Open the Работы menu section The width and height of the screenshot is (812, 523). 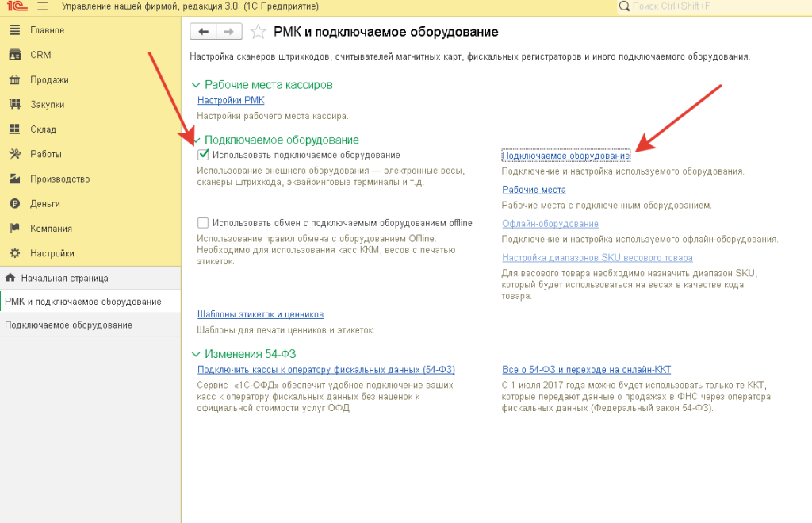[90, 154]
